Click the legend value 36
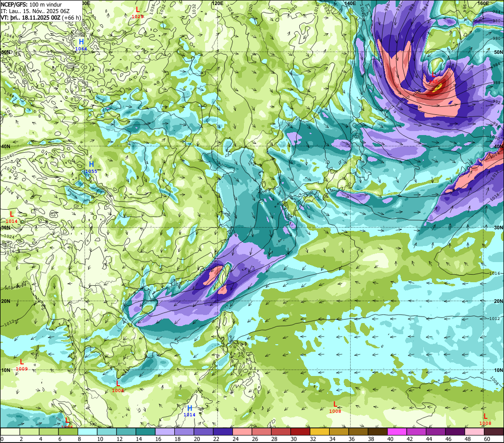This screenshot has width=504, height=443. coord(352,439)
